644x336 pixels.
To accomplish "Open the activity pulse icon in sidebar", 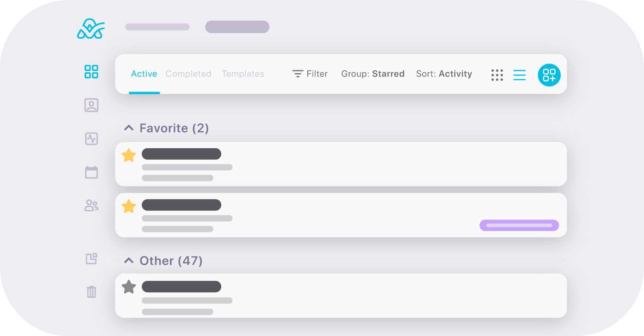I will pyautogui.click(x=92, y=139).
